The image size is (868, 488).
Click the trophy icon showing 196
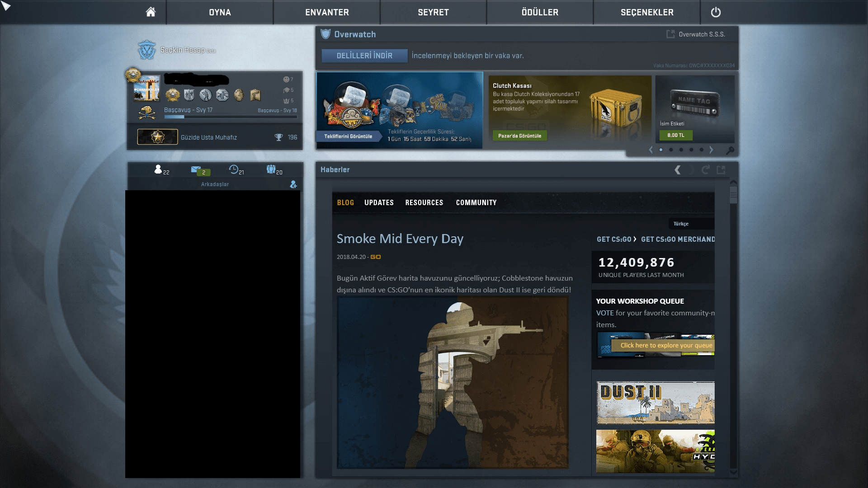(x=279, y=137)
